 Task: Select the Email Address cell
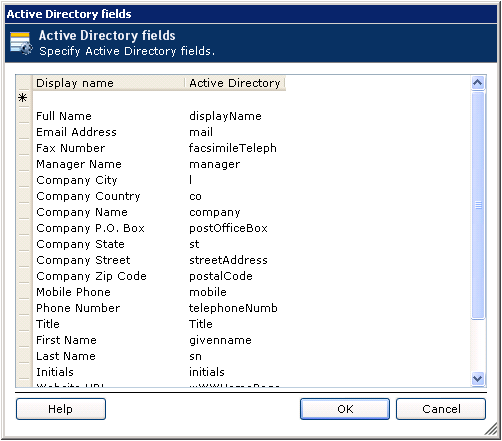(109, 132)
